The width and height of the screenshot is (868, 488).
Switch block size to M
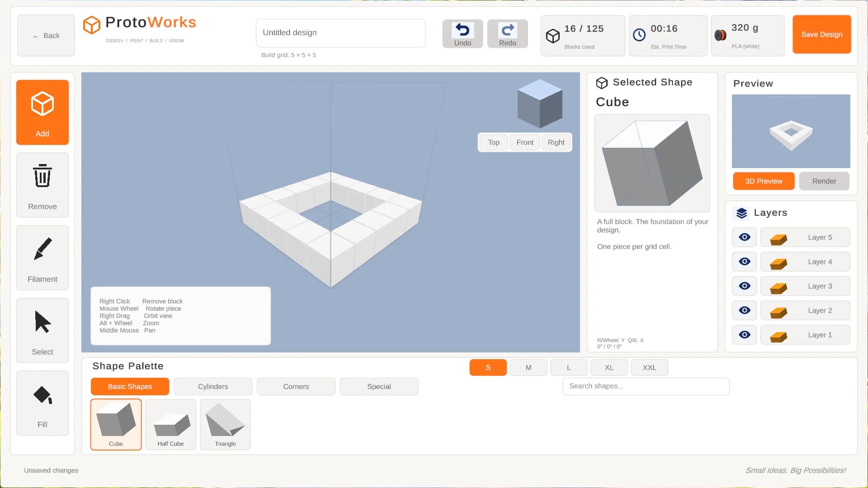point(528,367)
